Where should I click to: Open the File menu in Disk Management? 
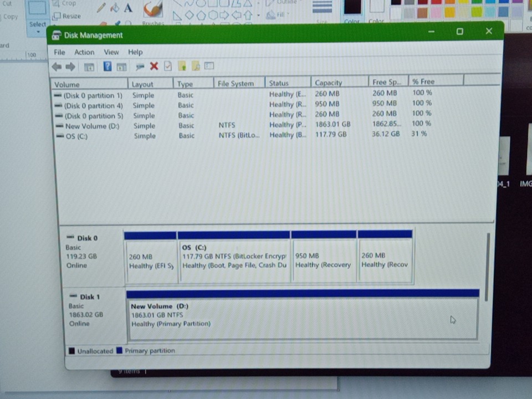pyautogui.click(x=59, y=52)
